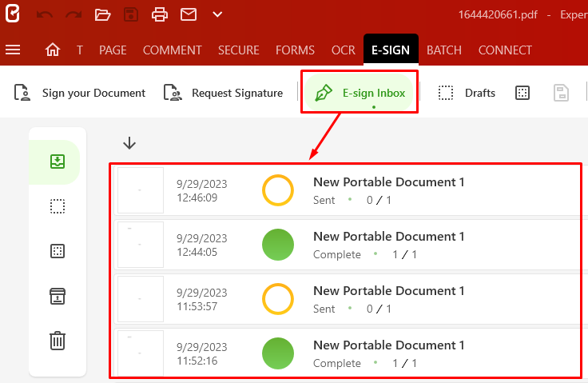Open the trash icon in sidebar
The image size is (588, 383).
point(58,341)
